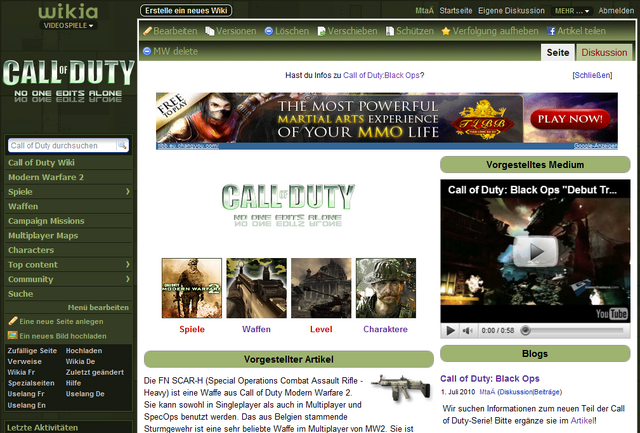Click small play button in video controls
640x433 pixels.
pos(450,330)
